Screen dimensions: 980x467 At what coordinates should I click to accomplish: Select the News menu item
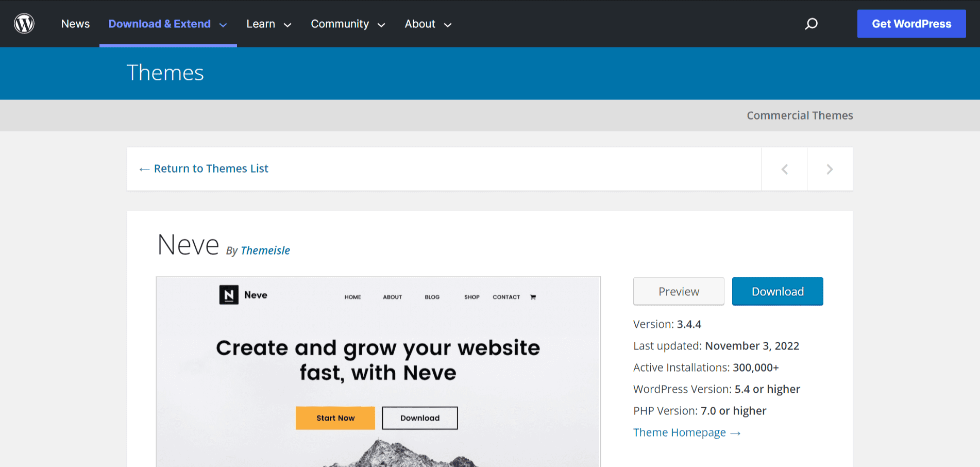pos(75,24)
